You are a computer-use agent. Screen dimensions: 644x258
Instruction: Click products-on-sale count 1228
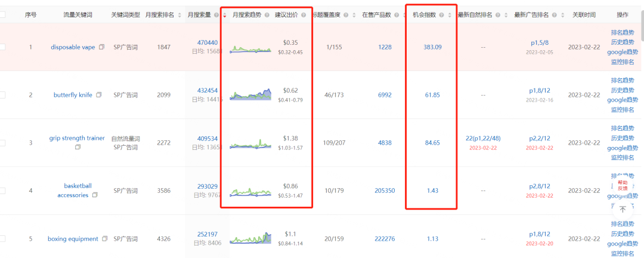385,47
